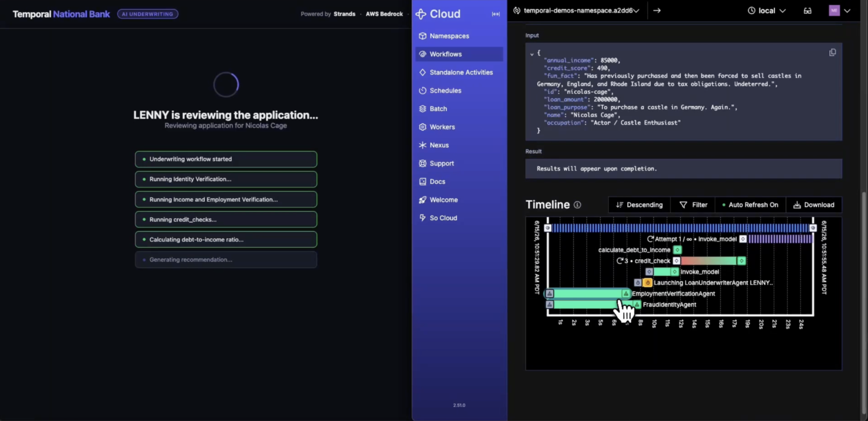This screenshot has width=868, height=421.
Task: Click the Standalone Activities diamond icon
Action: point(423,72)
